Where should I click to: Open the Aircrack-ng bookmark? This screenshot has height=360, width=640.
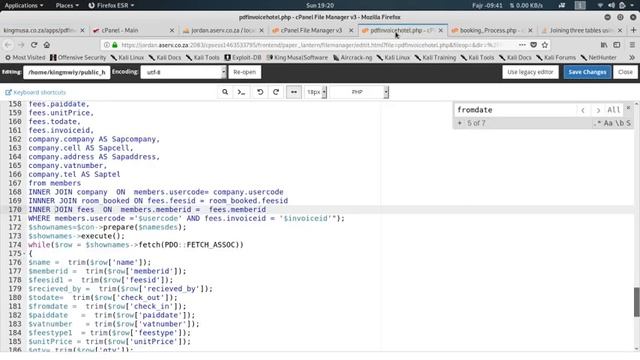352,58
